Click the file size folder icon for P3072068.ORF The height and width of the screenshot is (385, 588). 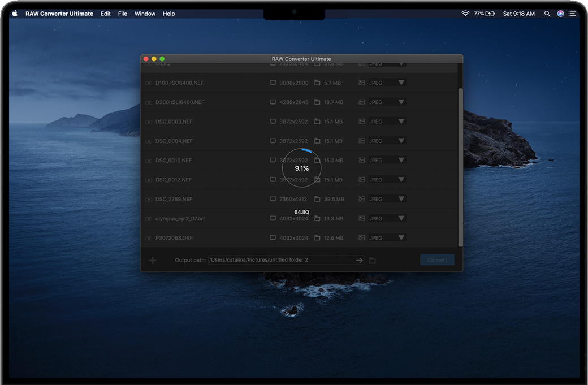pyautogui.click(x=317, y=238)
